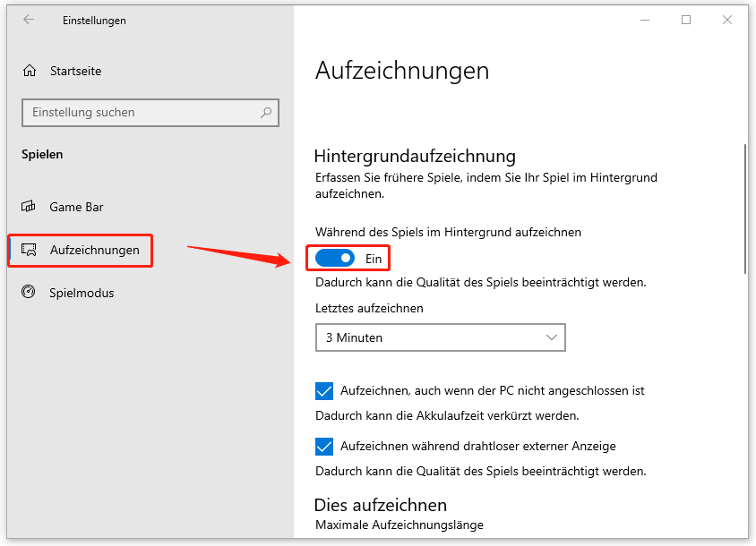The width and height of the screenshot is (756, 546).
Task: Go to Startseite
Action: tap(76, 71)
